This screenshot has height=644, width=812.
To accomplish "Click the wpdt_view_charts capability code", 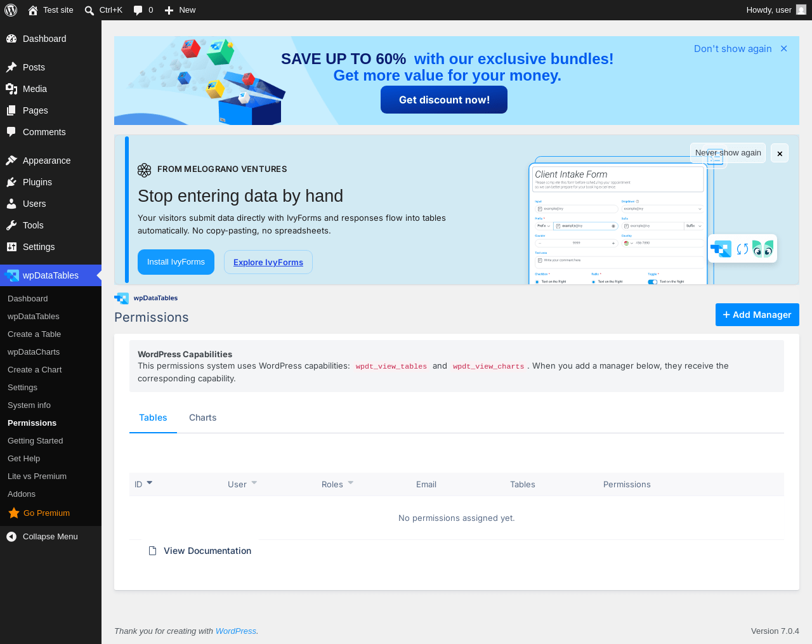I will tap(488, 366).
